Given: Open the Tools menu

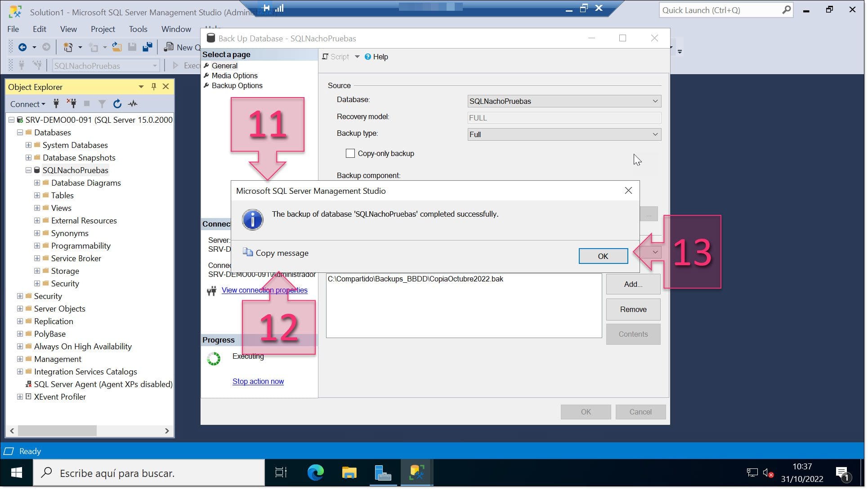Looking at the screenshot, I should (138, 29).
